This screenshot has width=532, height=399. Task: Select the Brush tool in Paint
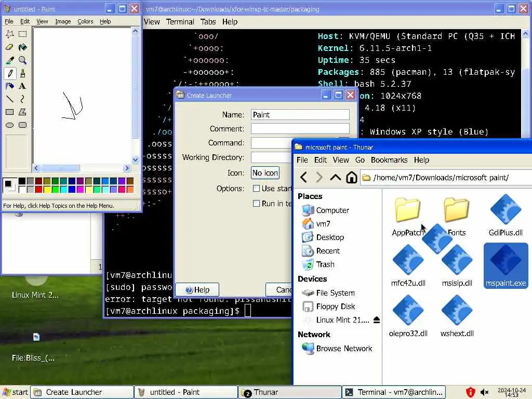coord(23,73)
